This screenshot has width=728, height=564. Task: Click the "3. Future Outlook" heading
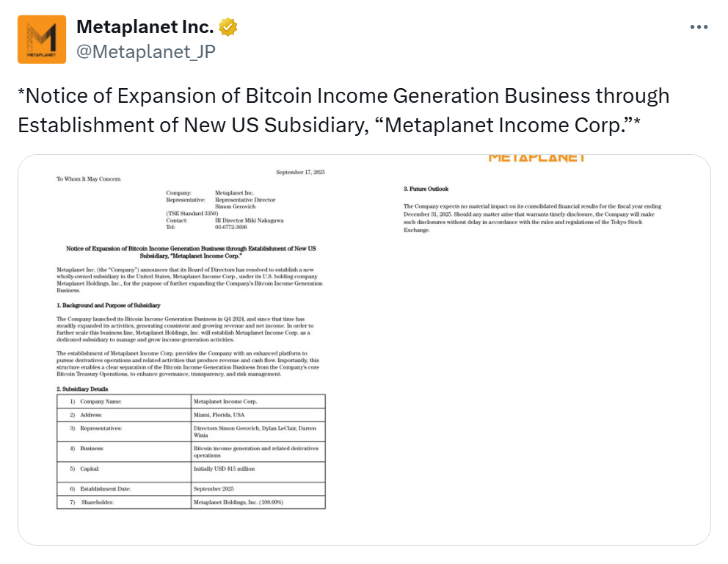point(426,189)
